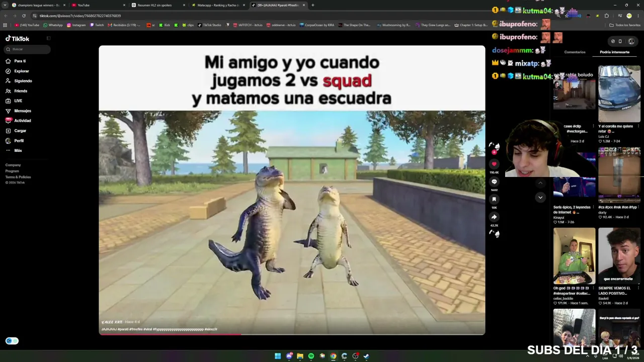Open Mensajes in the sidebar
The height and width of the screenshot is (362, 644).
(18, 111)
